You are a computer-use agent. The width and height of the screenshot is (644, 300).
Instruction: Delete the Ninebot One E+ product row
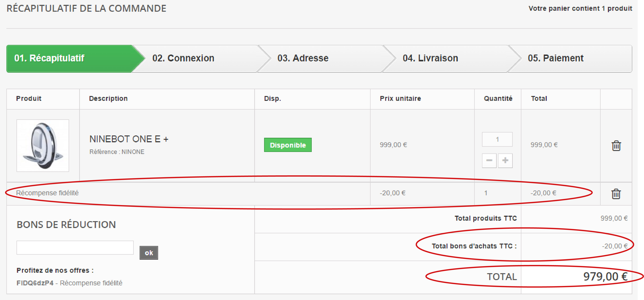(616, 146)
